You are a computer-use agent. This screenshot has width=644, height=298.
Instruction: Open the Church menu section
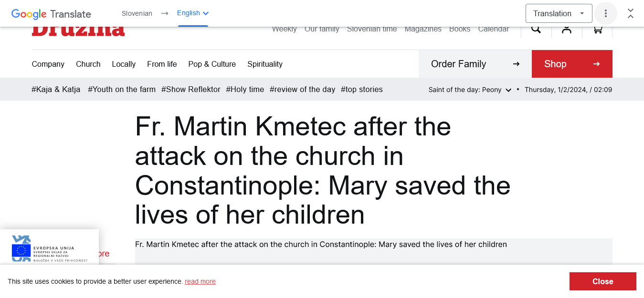tap(88, 64)
